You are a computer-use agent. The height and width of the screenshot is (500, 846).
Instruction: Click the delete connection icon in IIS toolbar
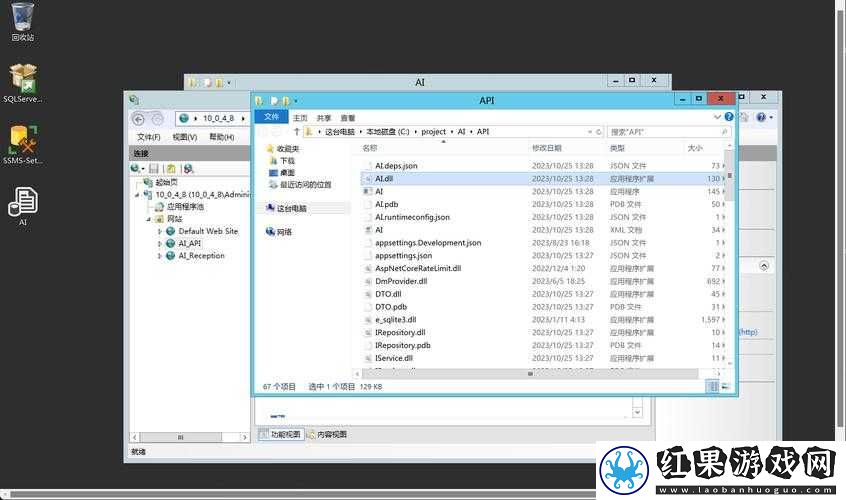pos(188,169)
